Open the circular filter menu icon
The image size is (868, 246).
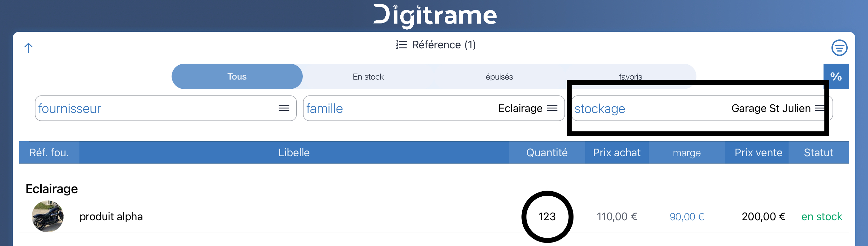pyautogui.click(x=839, y=48)
